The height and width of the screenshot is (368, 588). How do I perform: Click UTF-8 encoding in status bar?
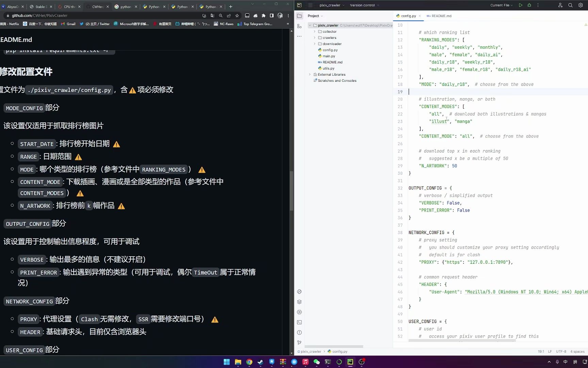pos(561,351)
